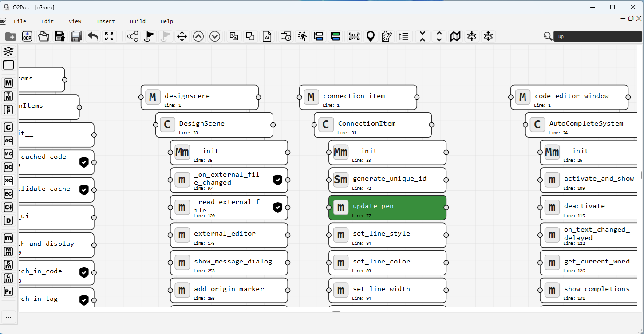644x334 pixels.
Task: Click the line spacing toolbar icon
Action: click(403, 36)
